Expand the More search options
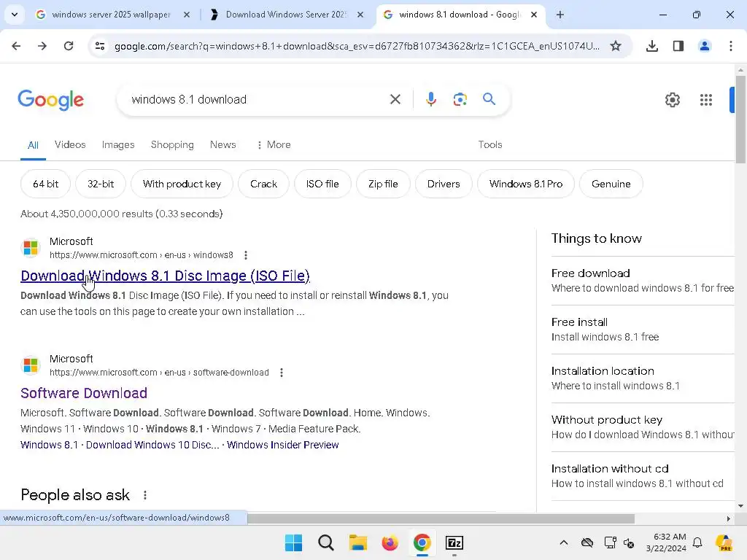Viewport: 747px width, 560px height. [274, 144]
